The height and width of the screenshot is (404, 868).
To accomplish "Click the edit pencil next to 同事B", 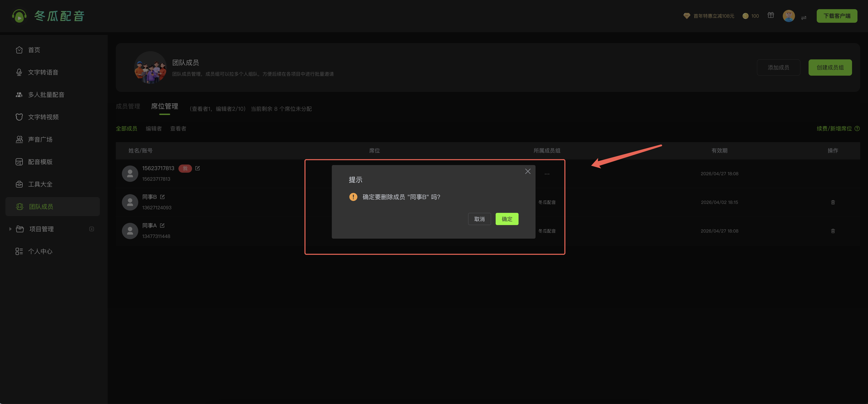I will click(x=162, y=197).
